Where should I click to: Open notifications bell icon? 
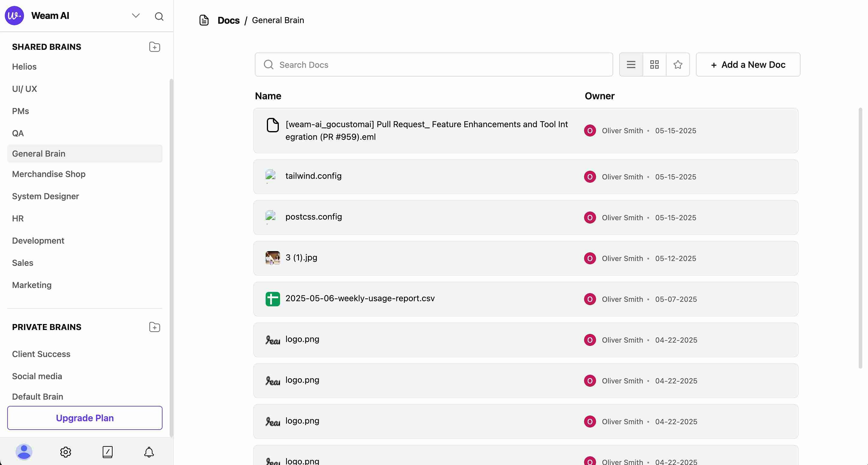149,452
